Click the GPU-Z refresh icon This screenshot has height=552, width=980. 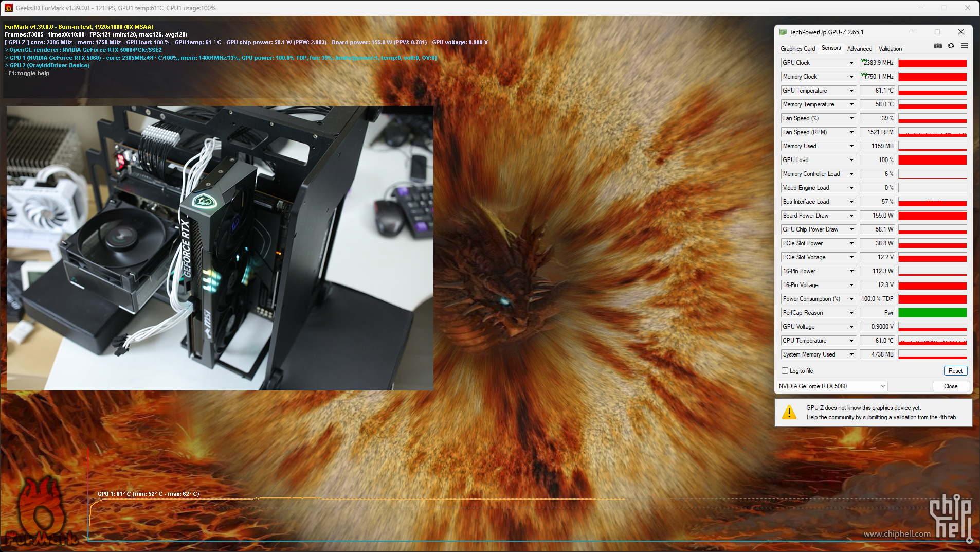pos(951,46)
